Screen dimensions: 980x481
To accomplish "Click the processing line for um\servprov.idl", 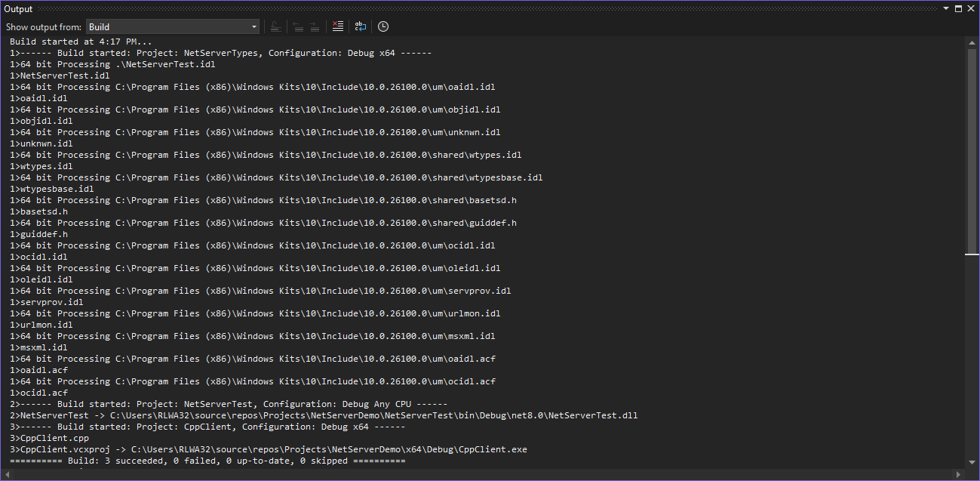I will tap(260, 291).
